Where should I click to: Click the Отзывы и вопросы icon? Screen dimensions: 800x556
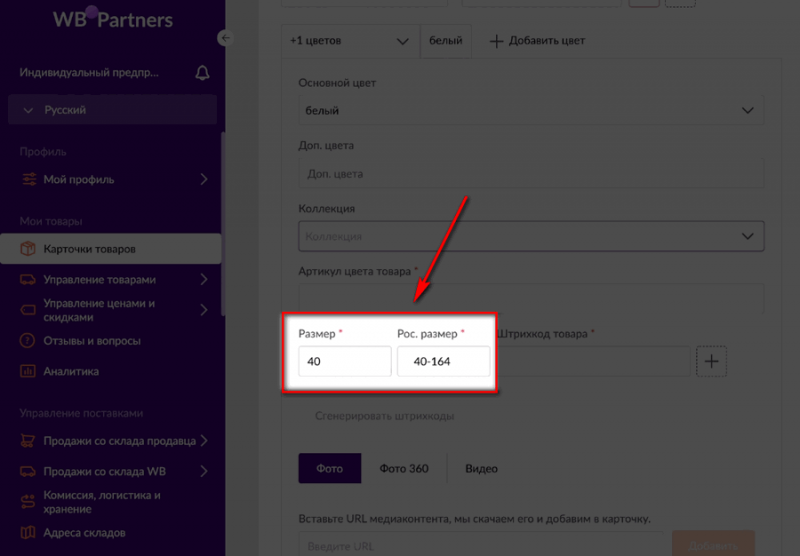coord(27,341)
